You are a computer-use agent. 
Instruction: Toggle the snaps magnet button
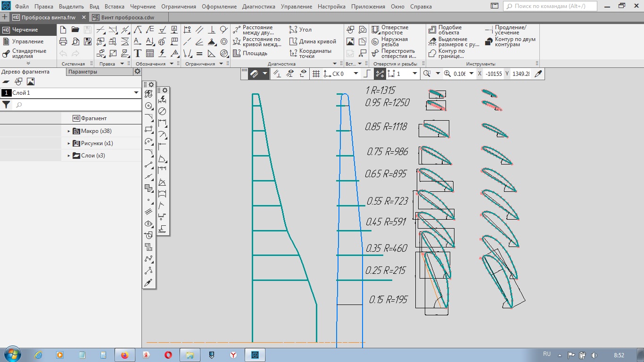pyautogui.click(x=254, y=74)
